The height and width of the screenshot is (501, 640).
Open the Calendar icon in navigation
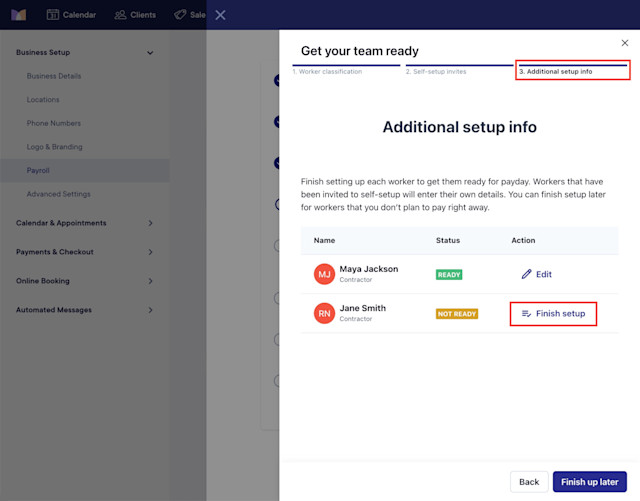(53, 15)
